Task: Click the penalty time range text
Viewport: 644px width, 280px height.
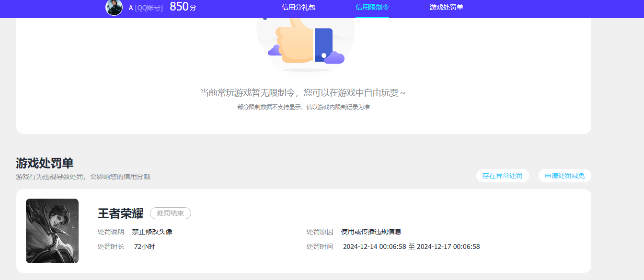Action: click(x=412, y=246)
